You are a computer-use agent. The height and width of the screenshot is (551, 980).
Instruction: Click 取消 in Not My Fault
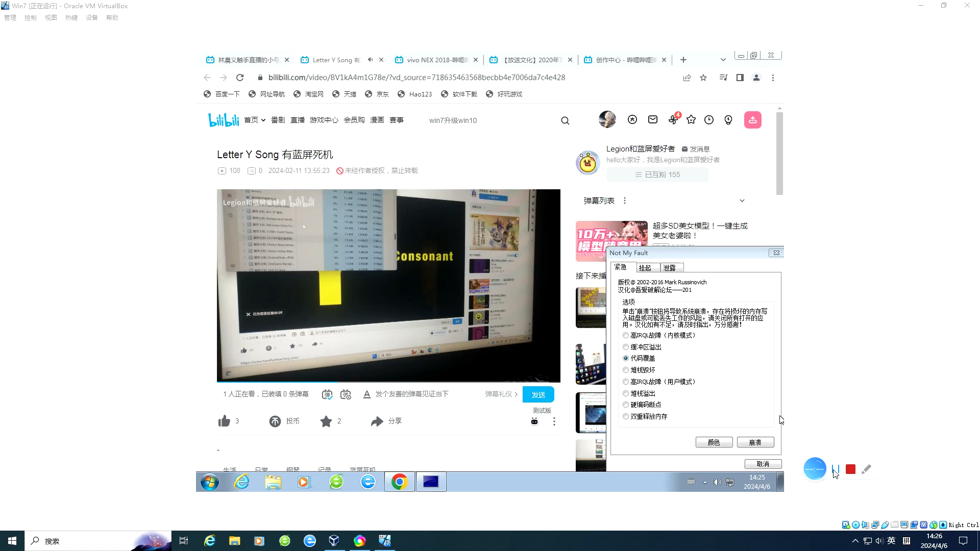[763, 464]
